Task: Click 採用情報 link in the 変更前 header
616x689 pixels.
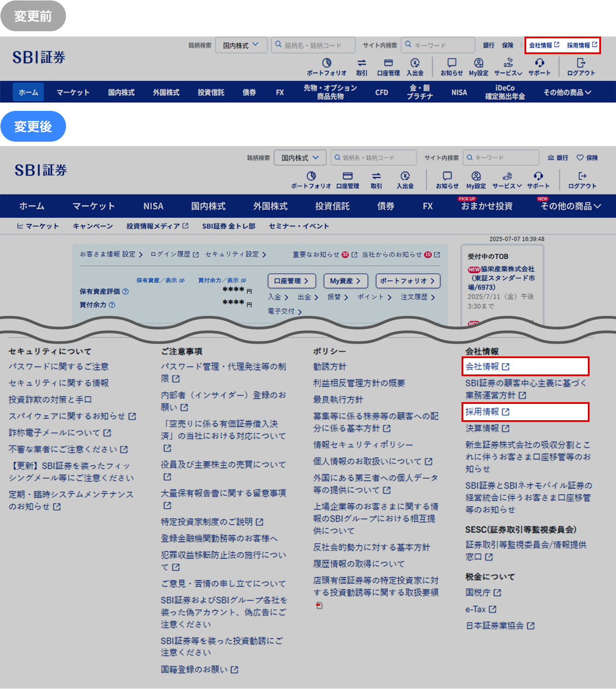Action: [582, 45]
